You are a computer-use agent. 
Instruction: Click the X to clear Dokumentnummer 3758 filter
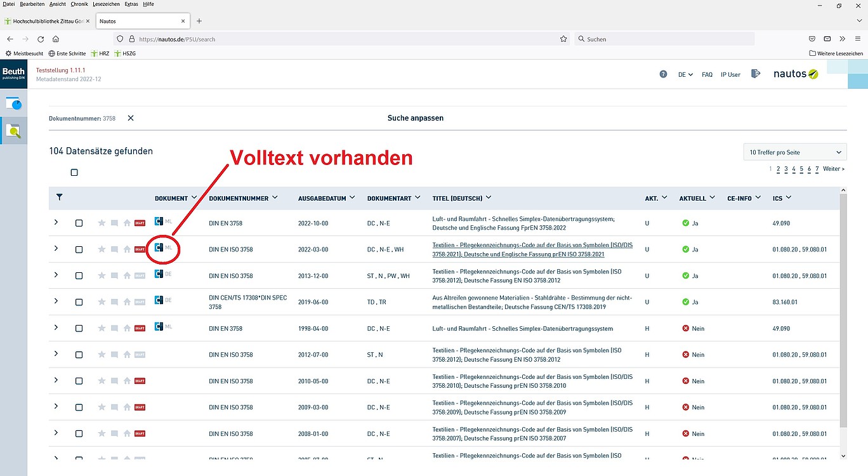pyautogui.click(x=131, y=118)
